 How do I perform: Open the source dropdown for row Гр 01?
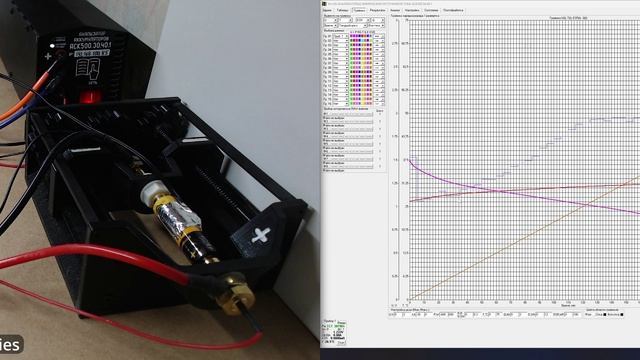click(x=340, y=36)
